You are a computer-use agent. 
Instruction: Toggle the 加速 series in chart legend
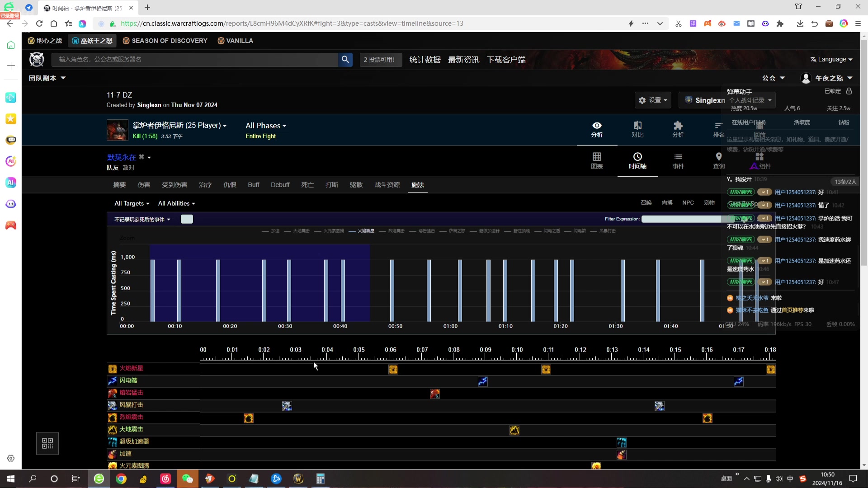[271, 231]
